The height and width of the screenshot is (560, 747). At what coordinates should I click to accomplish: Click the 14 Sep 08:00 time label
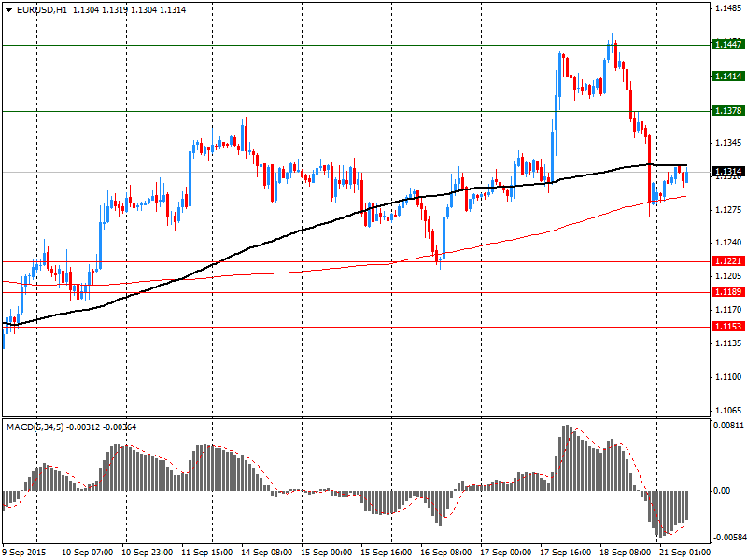pos(267,553)
